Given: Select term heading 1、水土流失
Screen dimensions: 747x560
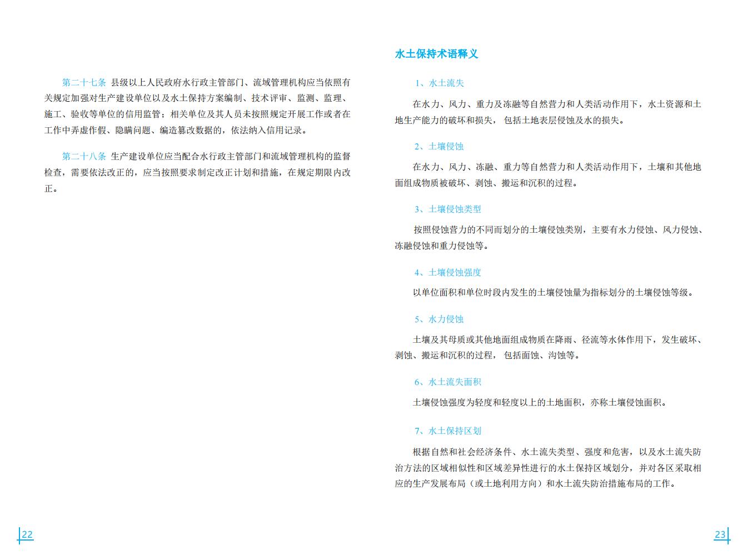Looking at the screenshot, I should point(439,83).
